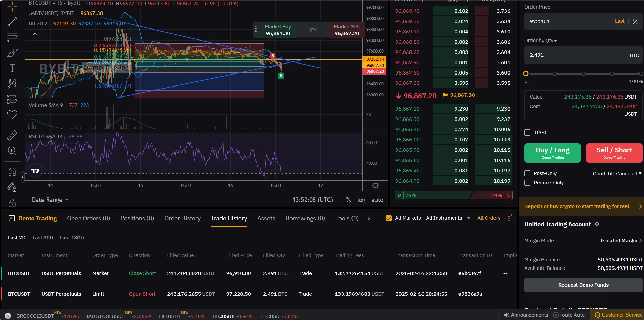Collapse the chart indicator legend

coord(35,34)
